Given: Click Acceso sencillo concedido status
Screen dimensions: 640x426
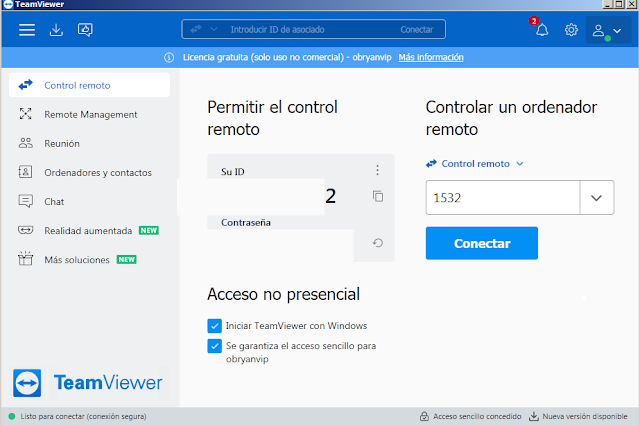Looking at the screenshot, I should point(477,417).
